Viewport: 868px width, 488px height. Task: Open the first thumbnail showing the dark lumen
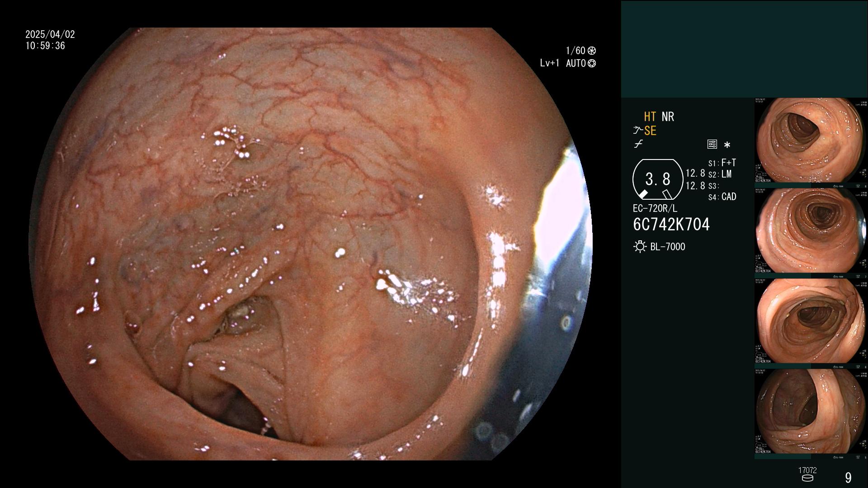click(x=811, y=141)
